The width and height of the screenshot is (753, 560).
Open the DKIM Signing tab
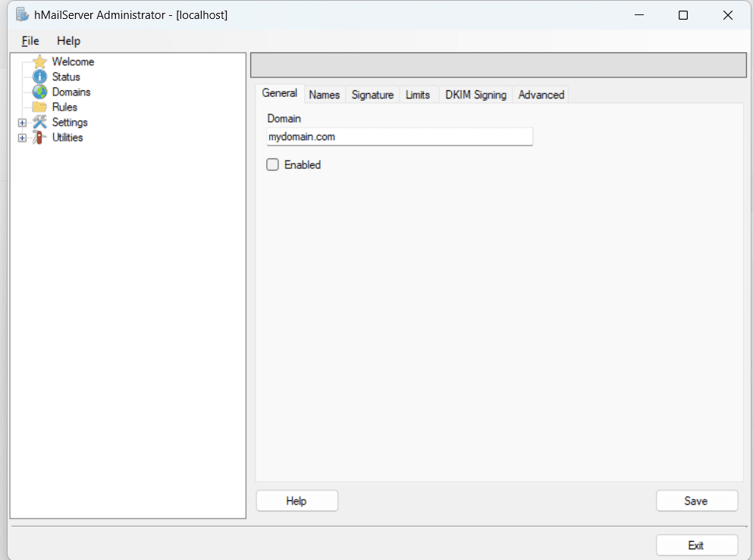pyautogui.click(x=475, y=94)
